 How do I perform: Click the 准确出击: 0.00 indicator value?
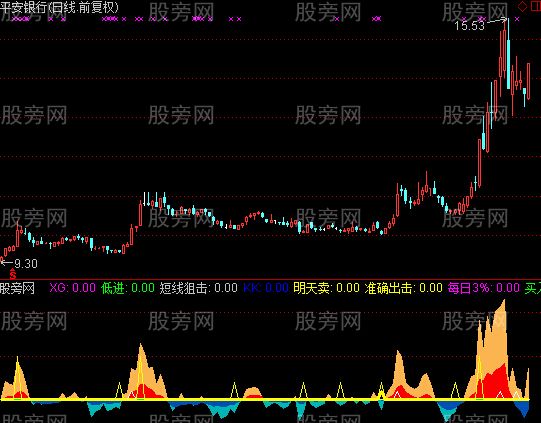pyautogui.click(x=403, y=288)
